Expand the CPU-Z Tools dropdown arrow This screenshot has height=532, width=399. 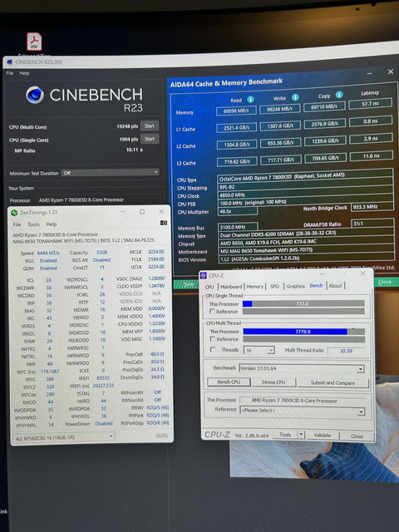301,435
